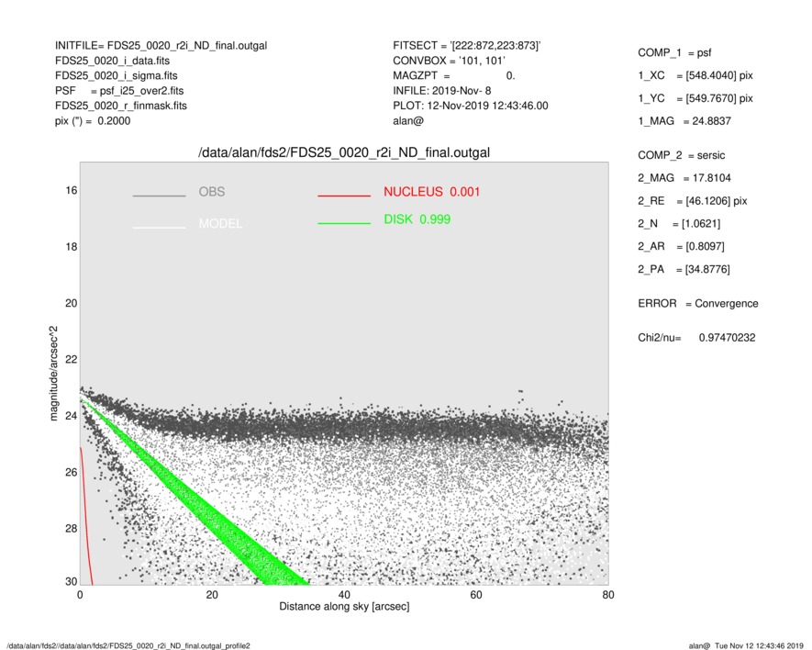Viewport: 812px width, 650px height.
Task: Click the 'Distance along sky [arcsec]' axis label
Action: [344, 607]
